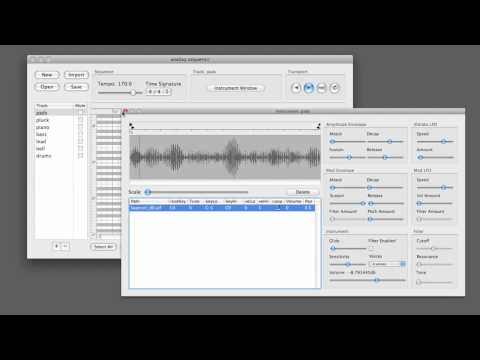Click Delete in the instrument window
Viewport: 480px width, 360px height.
pos(303,192)
